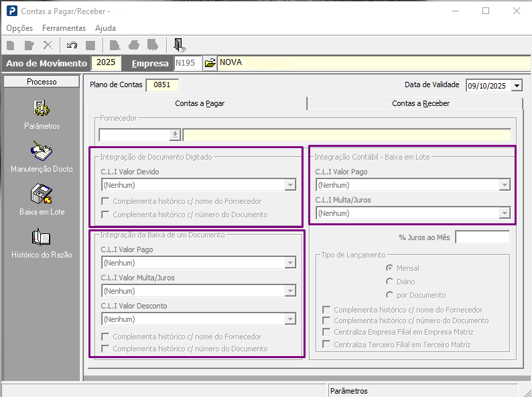The height and width of the screenshot is (397, 532).
Task: Expand the Data de Validade date dropdown
Action: pos(517,86)
